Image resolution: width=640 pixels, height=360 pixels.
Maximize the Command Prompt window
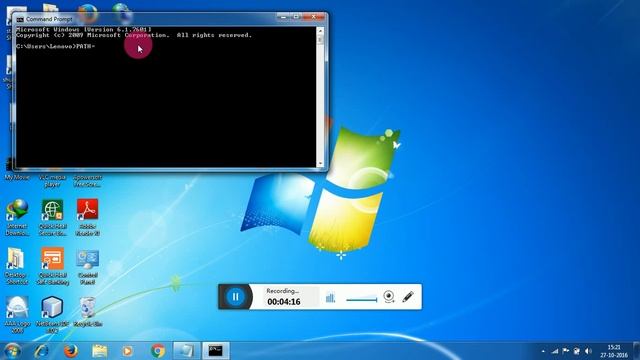click(296, 17)
